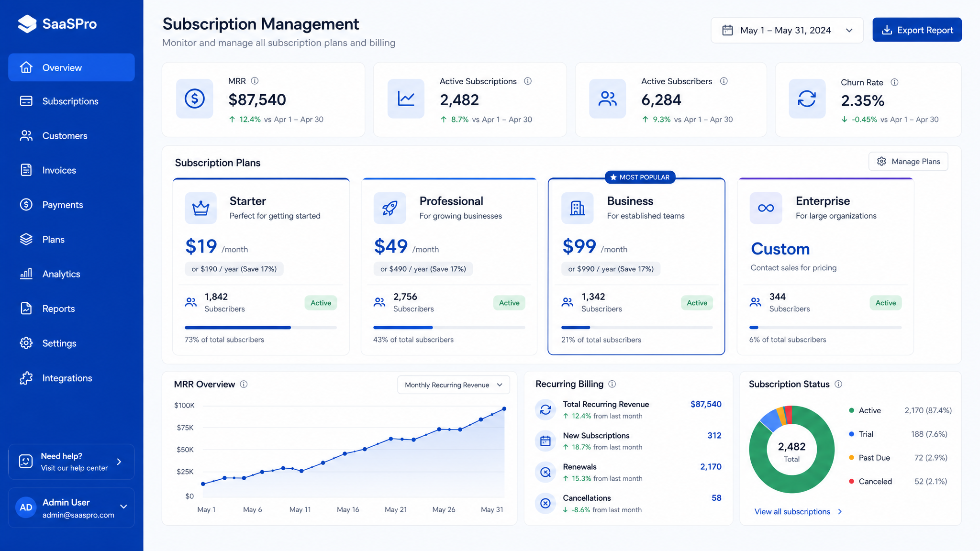Click the Trial blue legend dot
The width and height of the screenshot is (980, 551).
coord(851,434)
